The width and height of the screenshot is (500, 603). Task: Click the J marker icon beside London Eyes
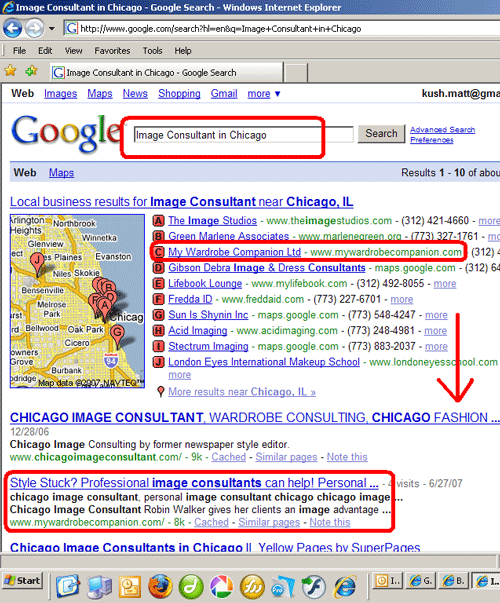tap(158, 362)
